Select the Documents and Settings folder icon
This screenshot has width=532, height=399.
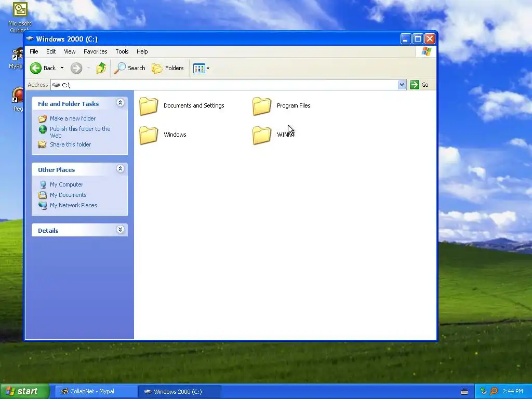pyautogui.click(x=149, y=106)
